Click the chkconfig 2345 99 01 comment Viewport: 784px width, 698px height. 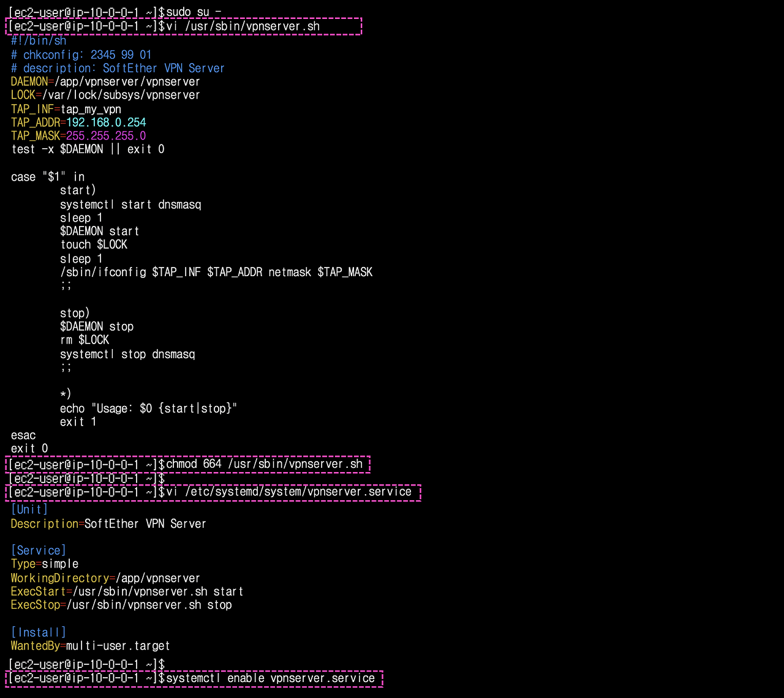[x=81, y=54]
